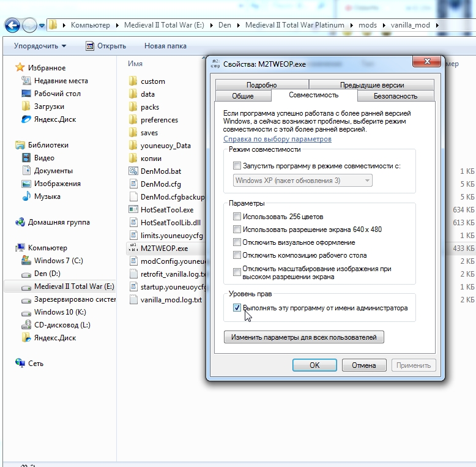Check Использовать разрешение экрана 640 x 480
The height and width of the screenshot is (467, 476).
point(237,230)
